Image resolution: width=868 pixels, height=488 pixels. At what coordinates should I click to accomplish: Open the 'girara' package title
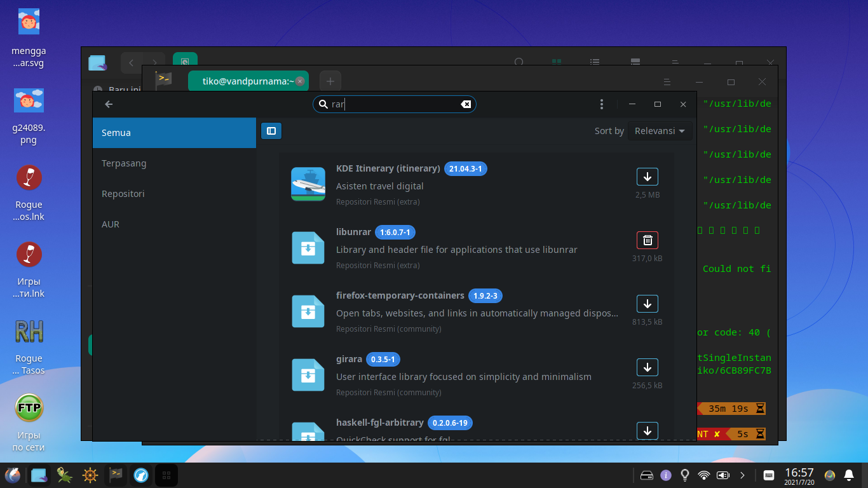coord(349,359)
